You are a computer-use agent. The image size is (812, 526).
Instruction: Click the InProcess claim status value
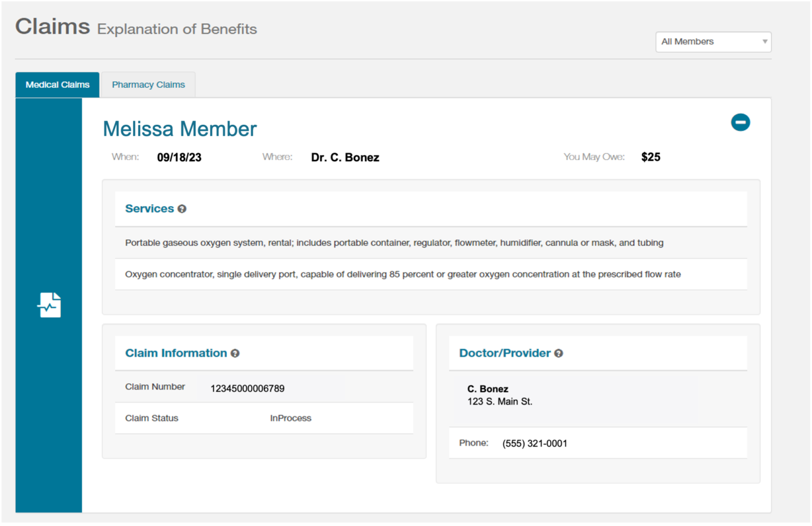tap(290, 418)
